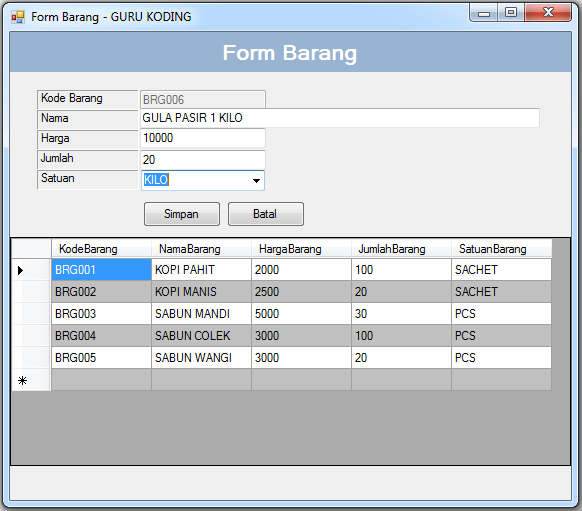582x511 pixels.
Task: Click the new-row asterisk row header
Action: [31, 380]
